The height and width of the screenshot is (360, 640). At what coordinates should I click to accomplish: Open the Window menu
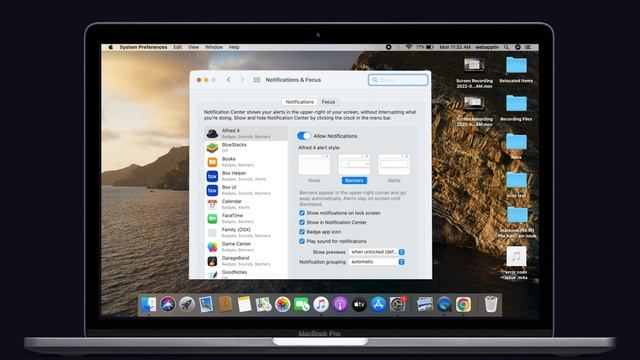(x=214, y=47)
